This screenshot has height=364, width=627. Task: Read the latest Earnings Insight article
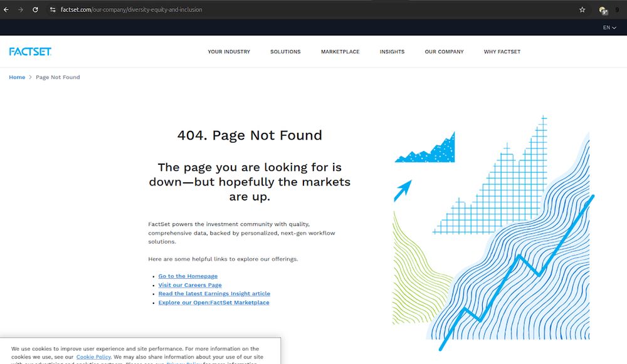(x=214, y=293)
